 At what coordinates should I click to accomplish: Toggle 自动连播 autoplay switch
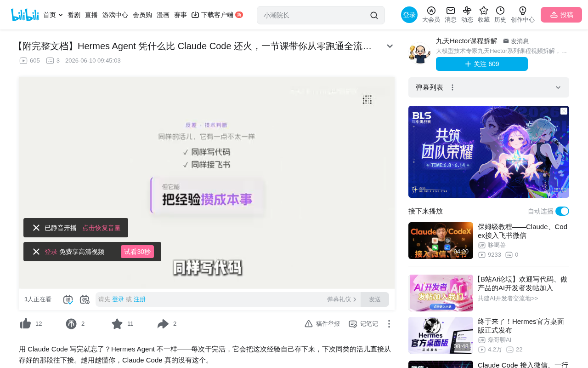point(562,211)
